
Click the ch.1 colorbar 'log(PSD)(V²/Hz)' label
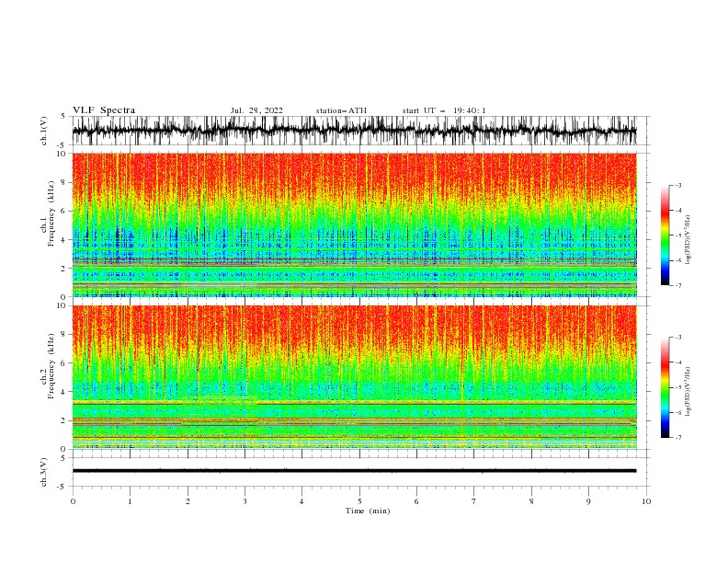click(688, 240)
